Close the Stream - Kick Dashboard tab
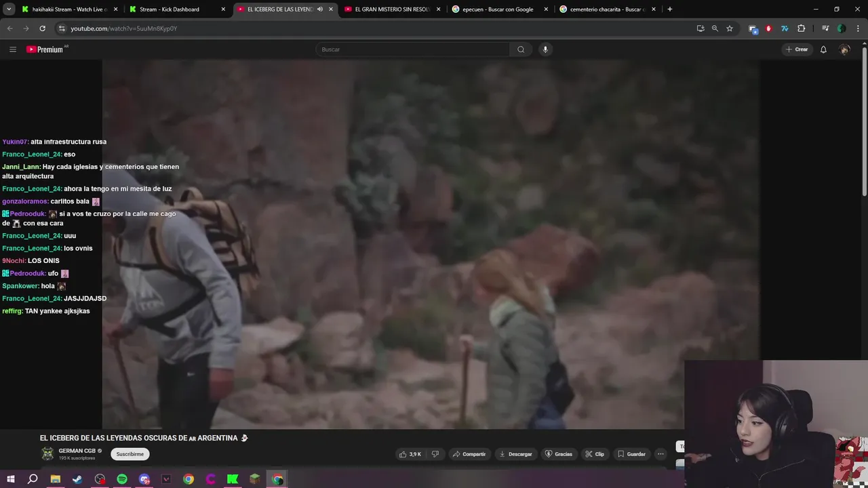This screenshot has width=868, height=488. pyautogui.click(x=223, y=9)
